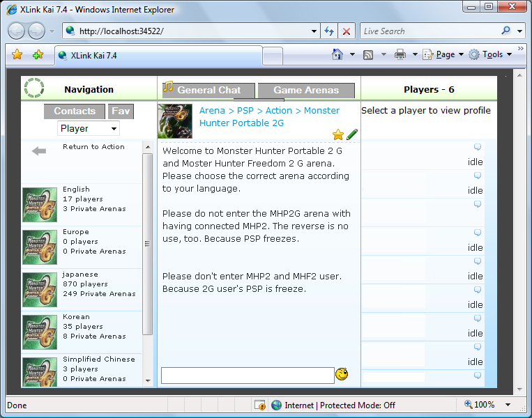Open the Simplified Chinese arena thumbnail
532x418 pixels.
pos(40,372)
